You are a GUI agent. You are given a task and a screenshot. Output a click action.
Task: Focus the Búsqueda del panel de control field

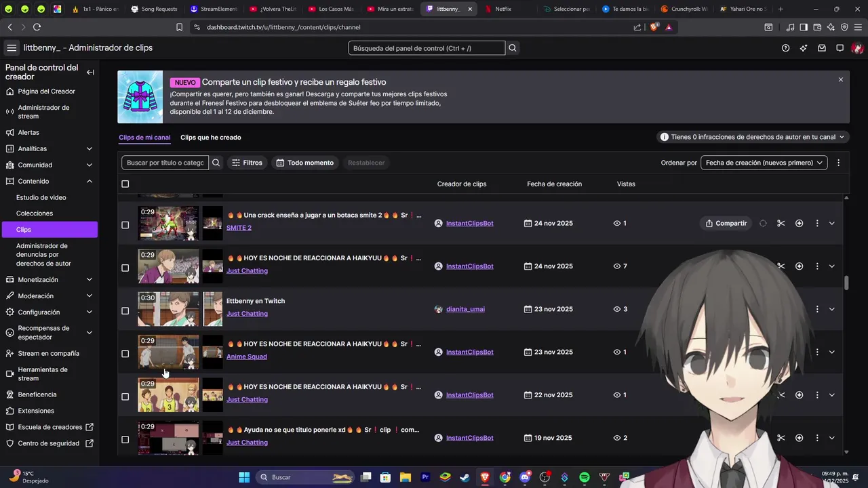point(427,48)
